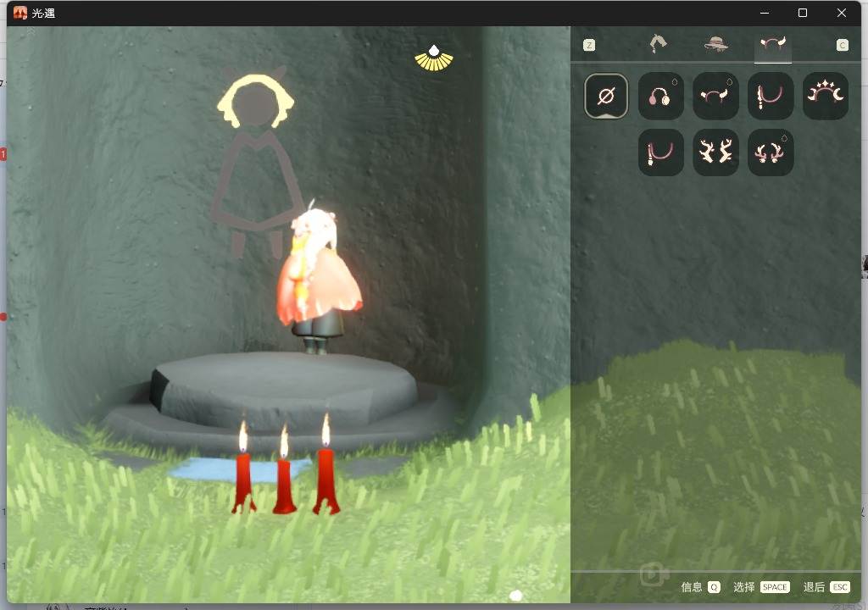This screenshot has width=868, height=610.
Task: Click the faded video camera record icon
Action: (x=654, y=575)
